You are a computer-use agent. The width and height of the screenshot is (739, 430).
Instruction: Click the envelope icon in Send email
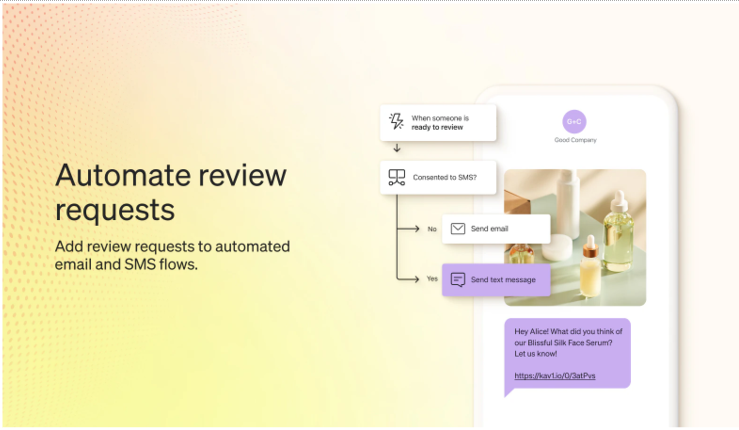coord(457,229)
